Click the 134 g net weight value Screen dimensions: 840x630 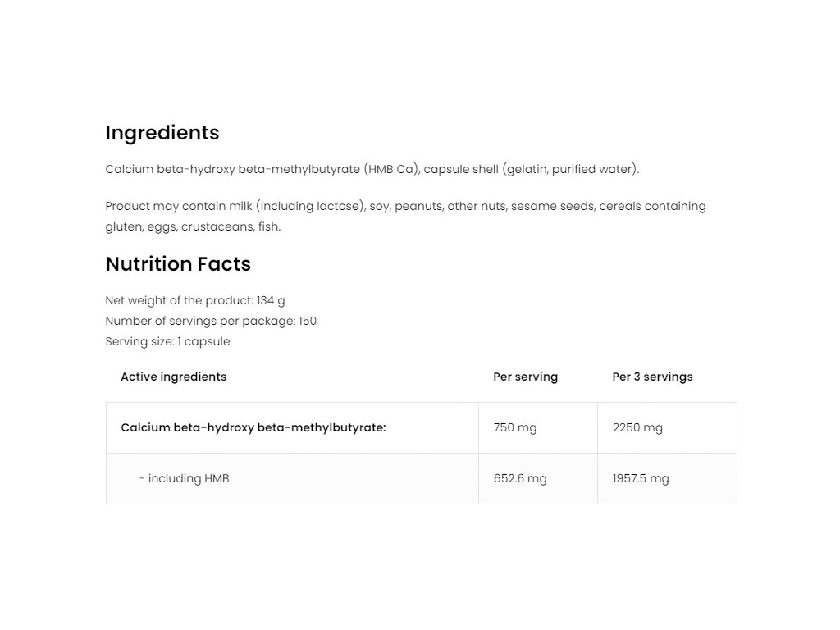pos(271,300)
